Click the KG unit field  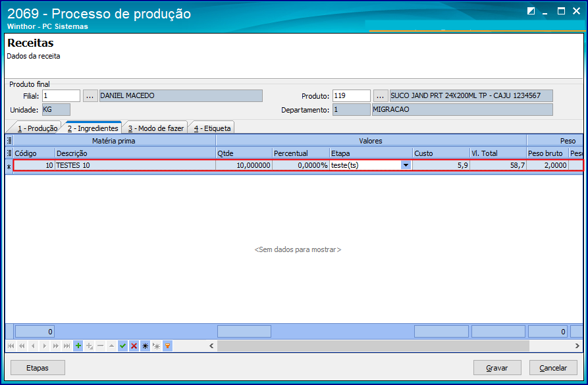coord(56,109)
